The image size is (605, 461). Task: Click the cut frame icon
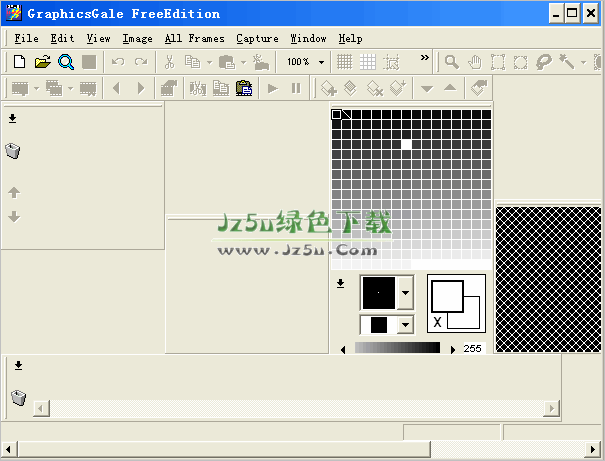[198, 88]
